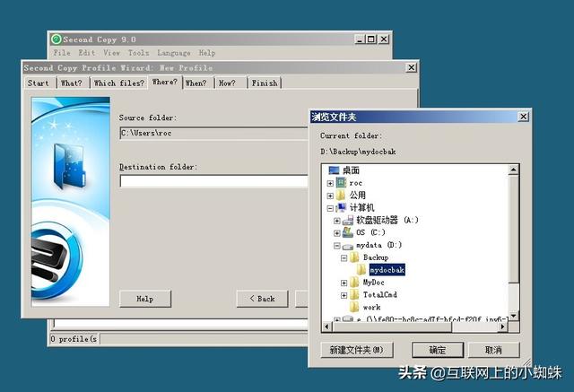
Task: Open the View menu in Second Copy
Action: (111, 53)
